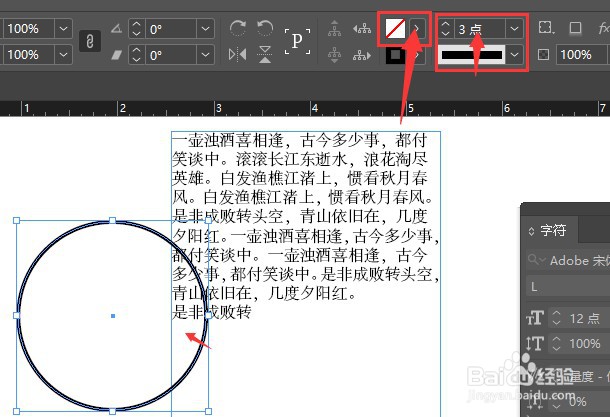Click the rotation angle stepper
Screen dimensions: 610x417
click(136, 29)
